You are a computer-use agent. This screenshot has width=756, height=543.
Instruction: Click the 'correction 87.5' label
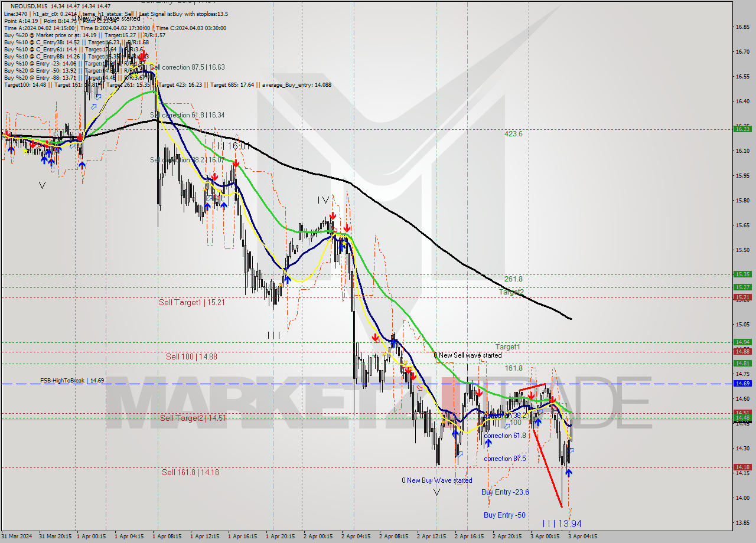coord(505,459)
